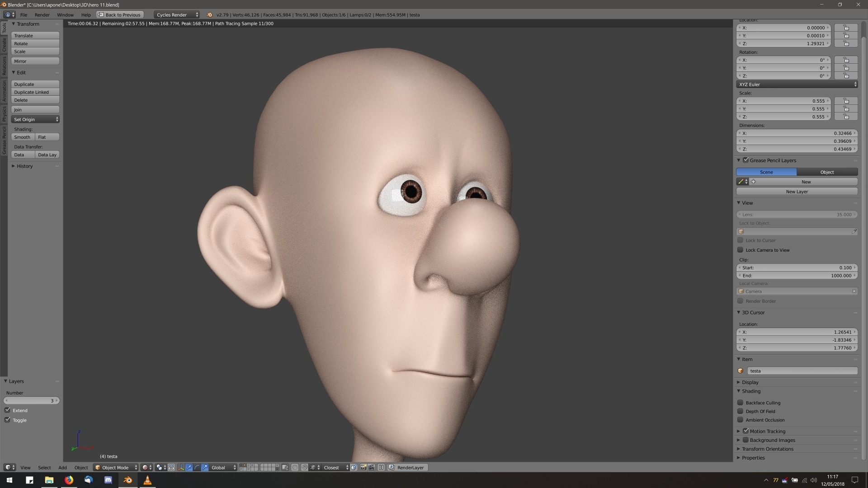The width and height of the screenshot is (868, 488).
Task: Open the editor type selector in the bottom header
Action: pos(9,468)
